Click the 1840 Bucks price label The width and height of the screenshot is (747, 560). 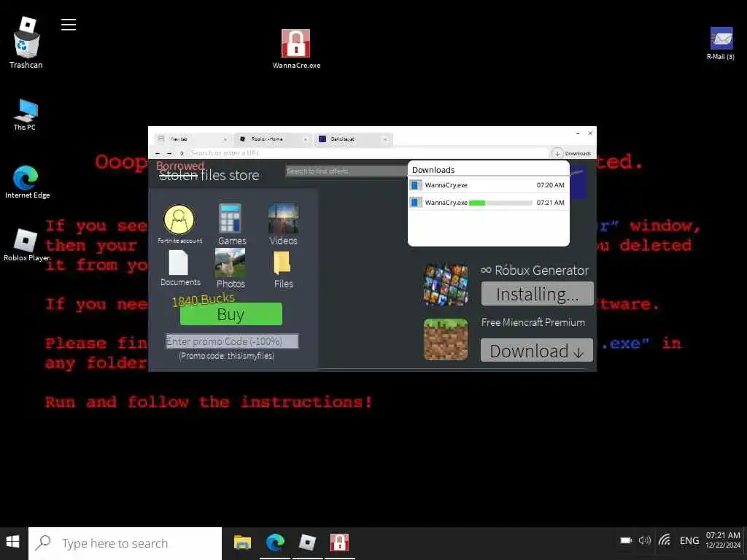[x=204, y=300]
